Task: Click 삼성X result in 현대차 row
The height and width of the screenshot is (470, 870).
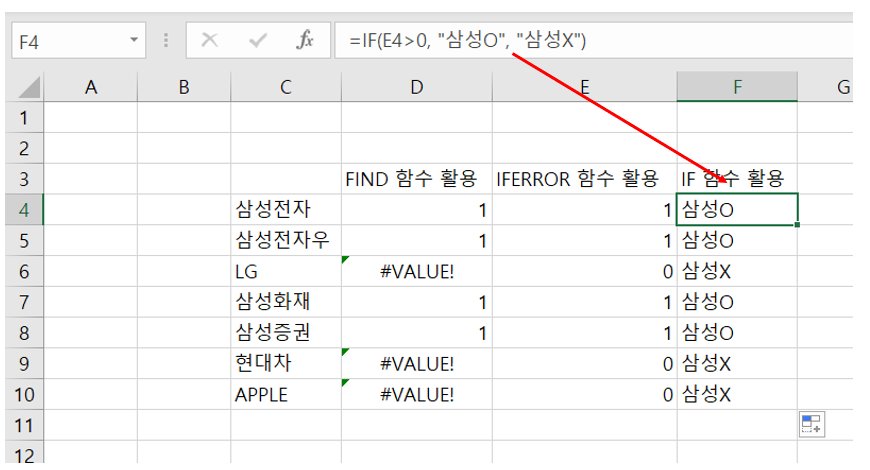Action: pos(737,364)
